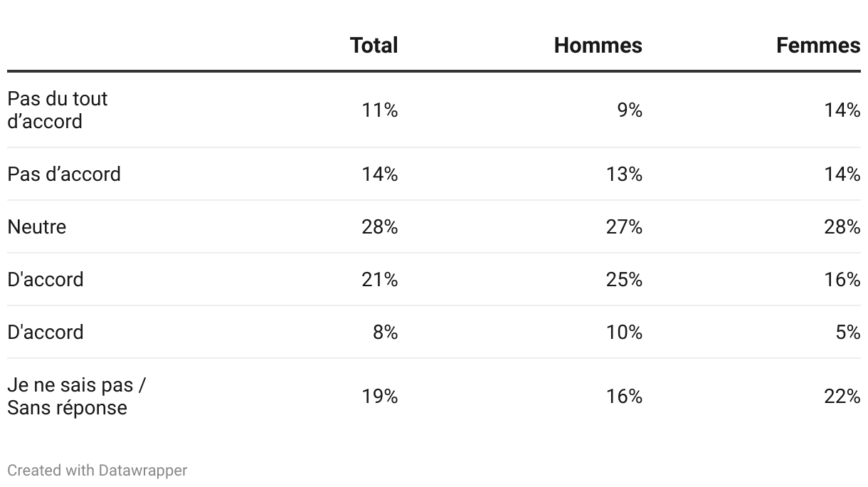Click the 28% Total value for Neutre
This screenshot has width=868, height=487.
pyautogui.click(x=380, y=226)
